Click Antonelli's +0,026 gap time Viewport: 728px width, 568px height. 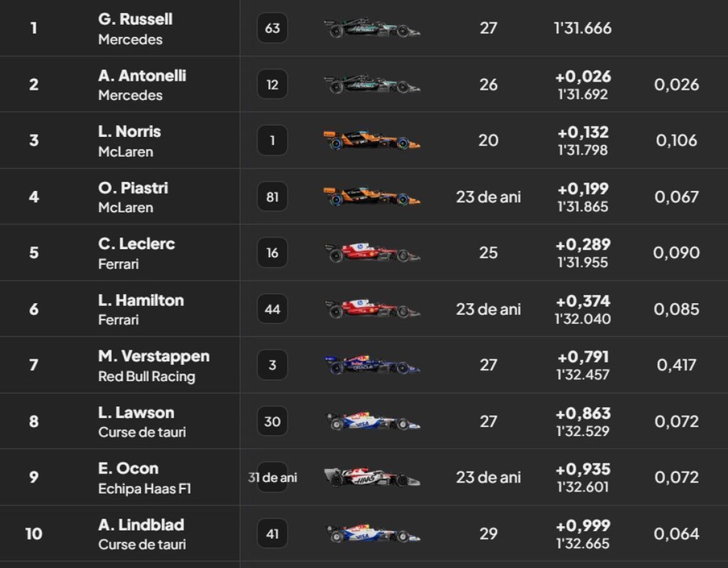tap(584, 77)
